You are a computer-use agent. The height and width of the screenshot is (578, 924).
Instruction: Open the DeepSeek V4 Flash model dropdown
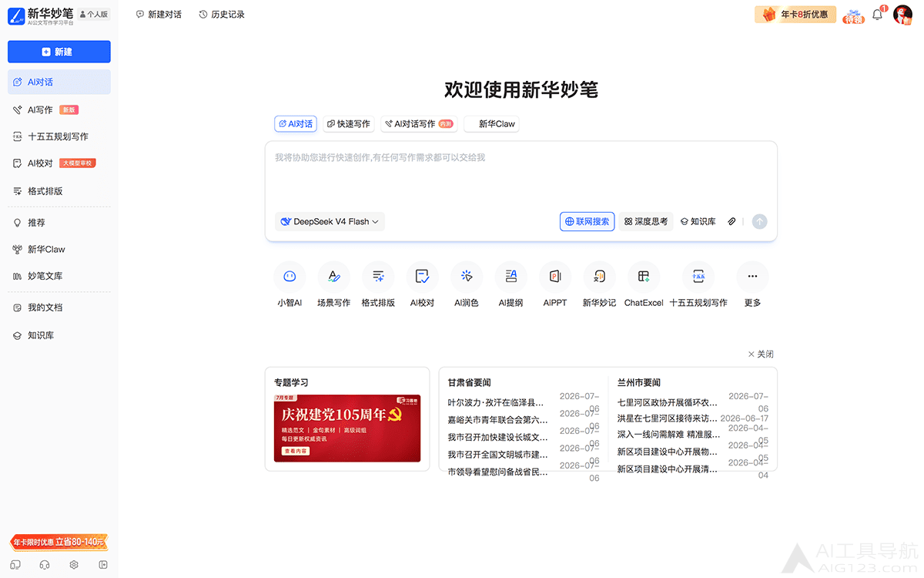[x=330, y=221]
